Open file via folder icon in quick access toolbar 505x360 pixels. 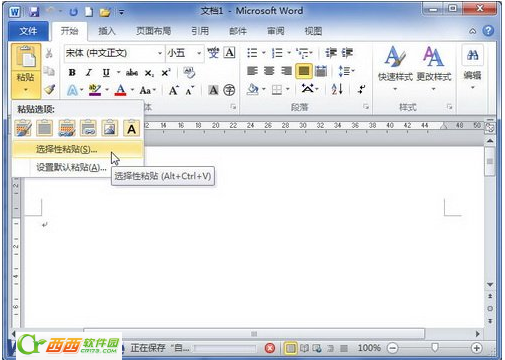coord(105,12)
